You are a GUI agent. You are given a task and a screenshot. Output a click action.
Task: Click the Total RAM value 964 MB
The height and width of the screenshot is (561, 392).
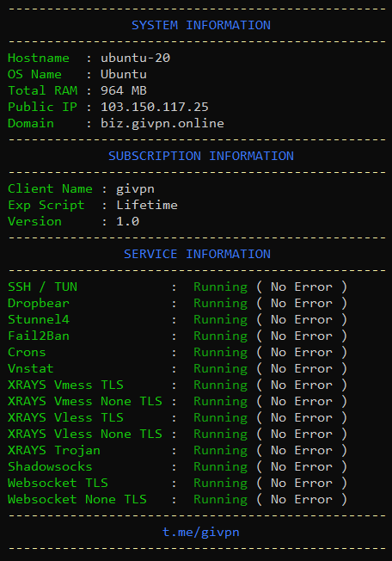124,90
